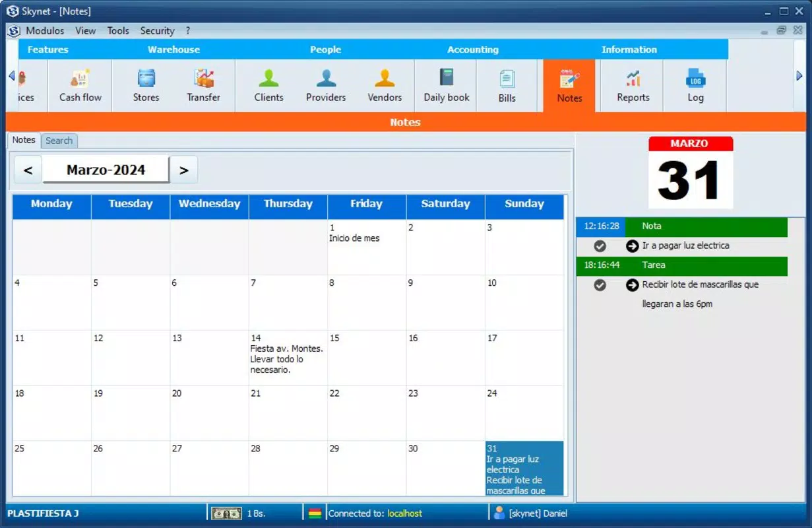
Task: Select the 12:16:28 Nota entry header
Action: tap(681, 226)
